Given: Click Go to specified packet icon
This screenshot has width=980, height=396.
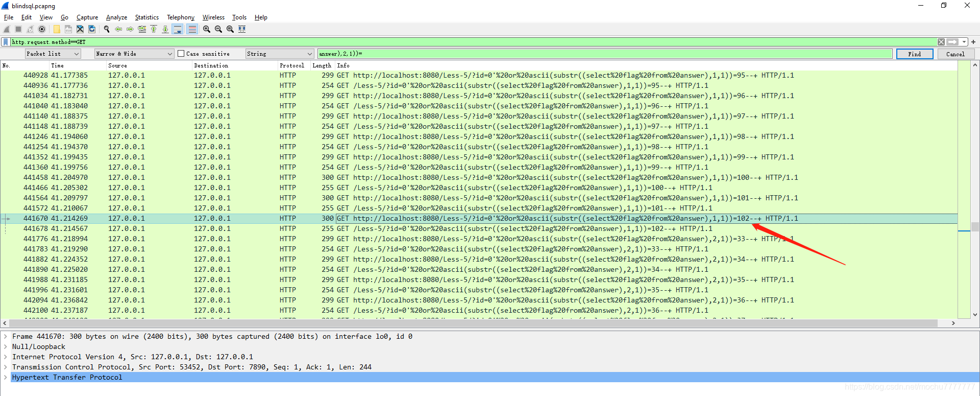Looking at the screenshot, I should [142, 29].
